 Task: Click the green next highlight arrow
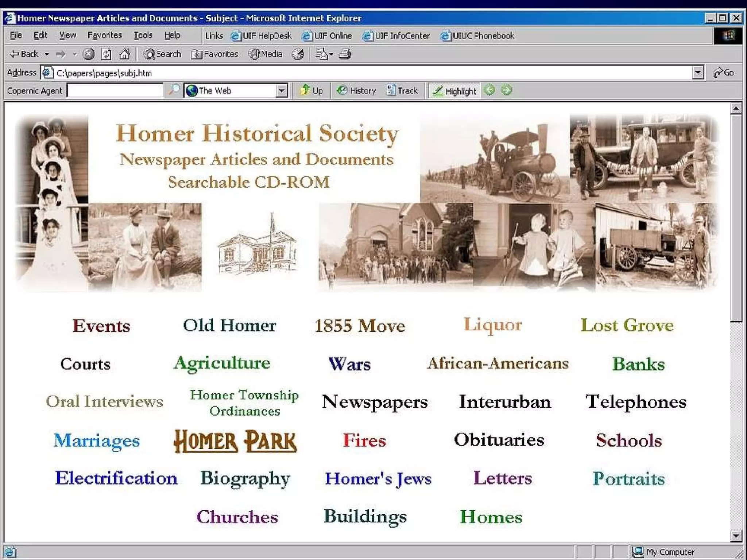pos(506,90)
